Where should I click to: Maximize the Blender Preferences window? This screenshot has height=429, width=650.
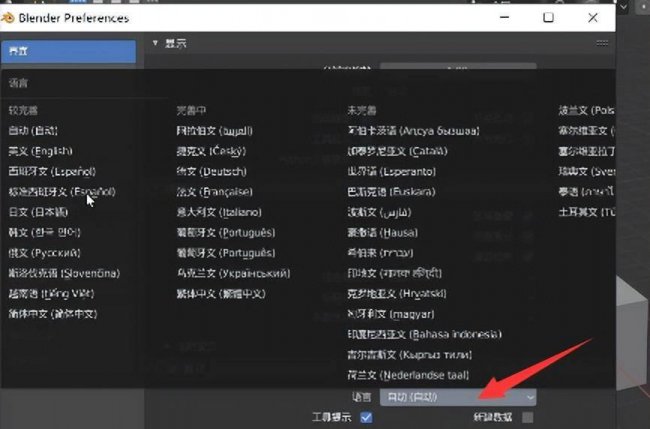point(548,17)
